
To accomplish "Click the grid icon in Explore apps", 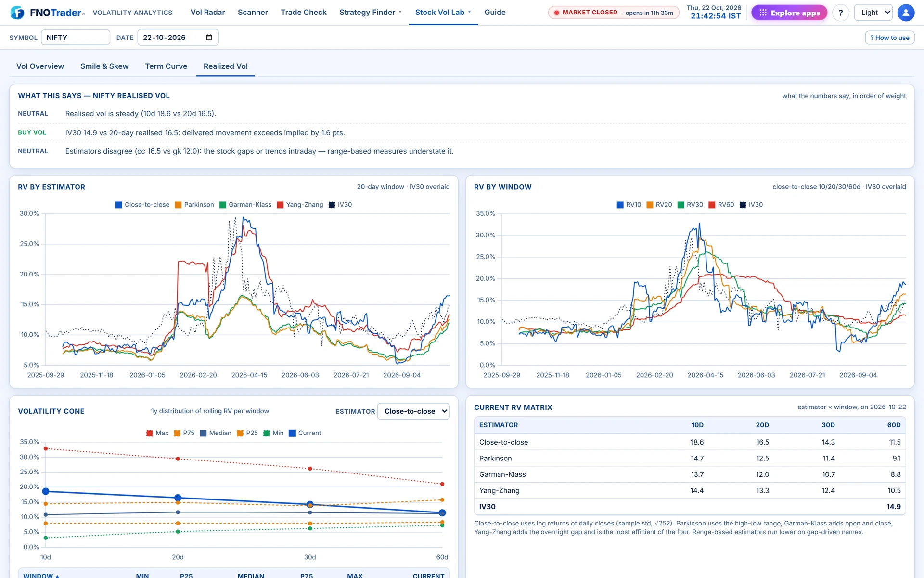I will click(763, 13).
